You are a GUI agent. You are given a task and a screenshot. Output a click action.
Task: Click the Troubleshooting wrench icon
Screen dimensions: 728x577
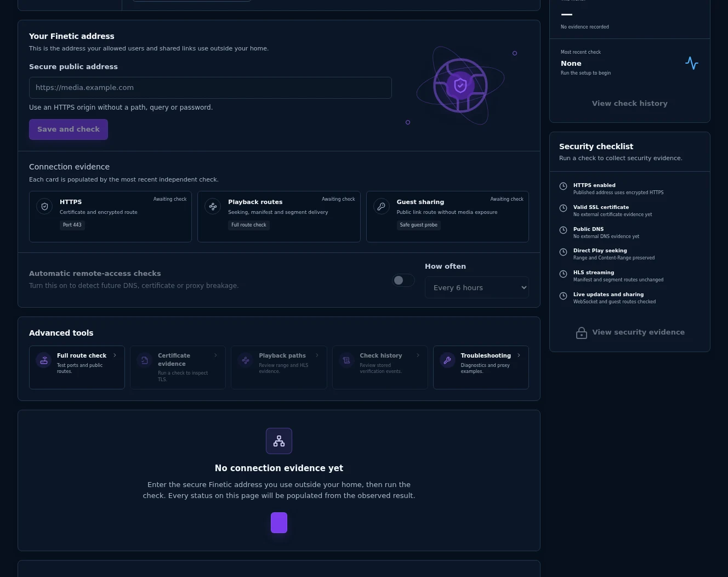click(x=447, y=360)
